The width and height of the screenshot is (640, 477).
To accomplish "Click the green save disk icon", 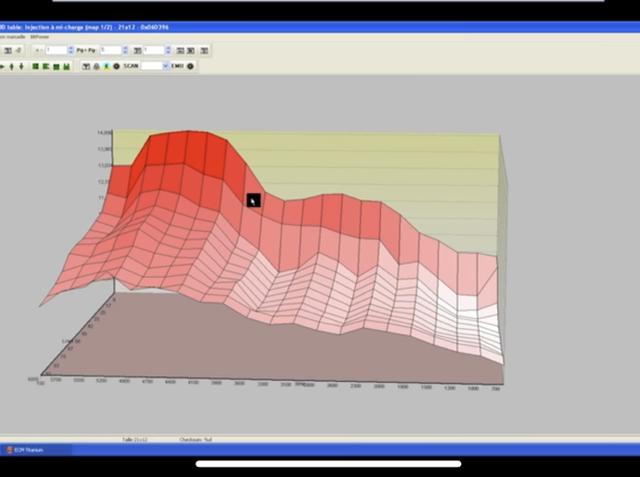I will [67, 66].
